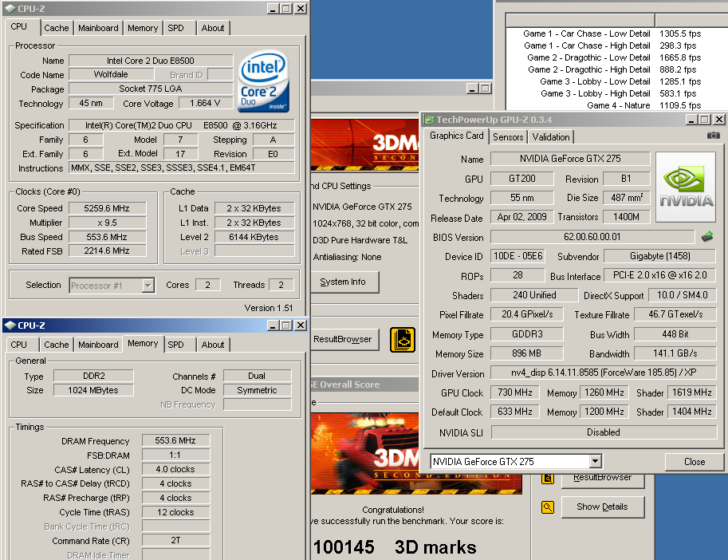Image resolution: width=728 pixels, height=560 pixels.
Task: Click Core Voltage field 1.664 V
Action: 205,103
